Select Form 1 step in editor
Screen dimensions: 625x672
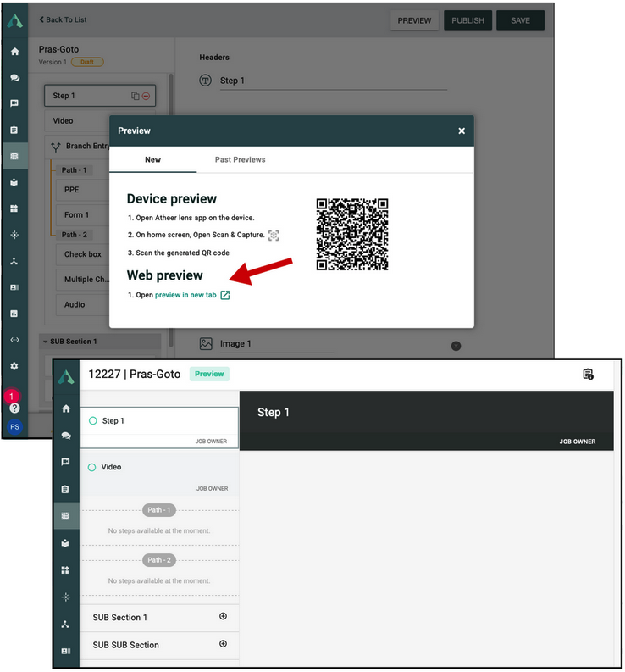pos(83,215)
